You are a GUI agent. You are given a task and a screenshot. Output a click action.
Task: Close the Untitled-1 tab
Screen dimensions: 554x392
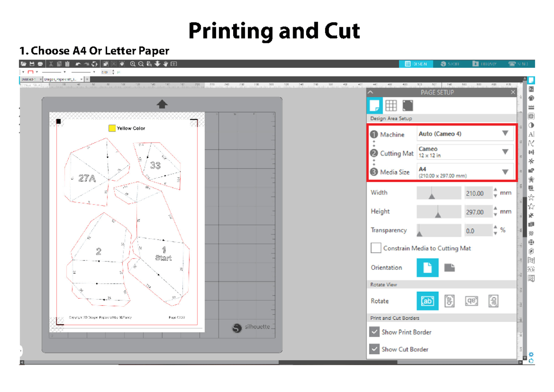(x=41, y=79)
